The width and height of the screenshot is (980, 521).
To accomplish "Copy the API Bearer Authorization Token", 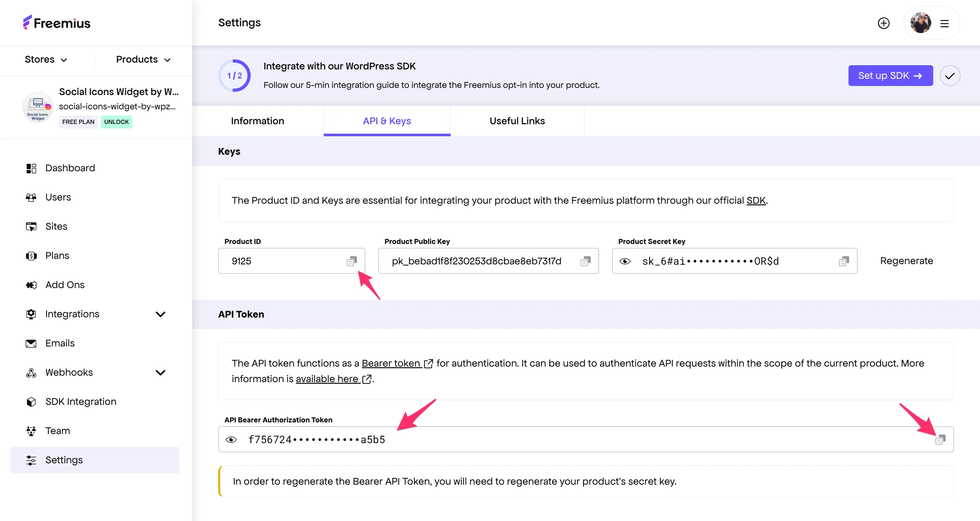I will click(940, 440).
